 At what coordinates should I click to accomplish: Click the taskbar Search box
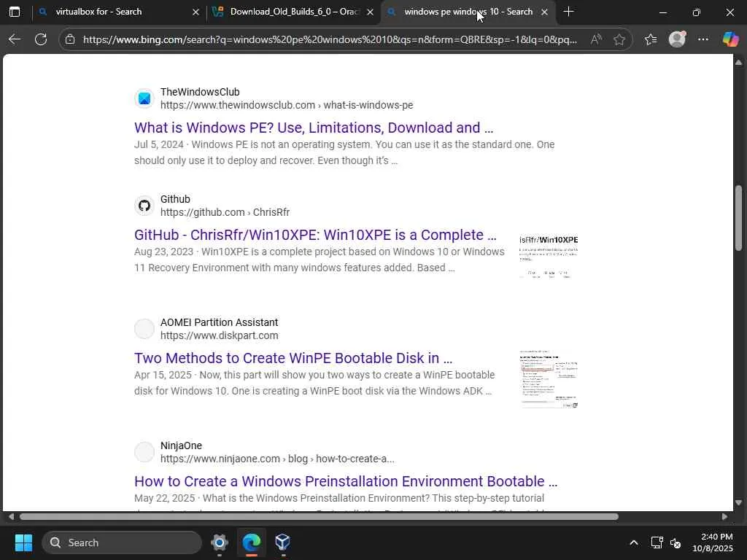122,542
